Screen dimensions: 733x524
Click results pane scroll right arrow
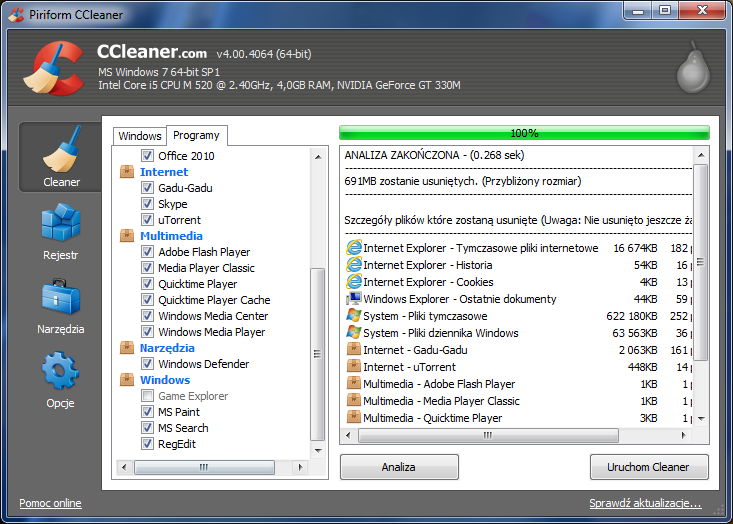(683, 435)
